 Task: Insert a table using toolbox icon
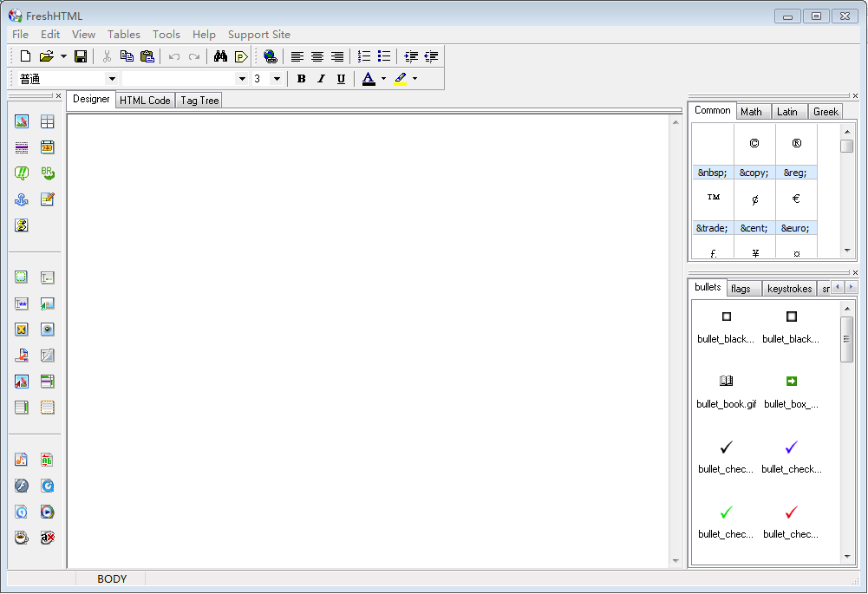coord(48,121)
